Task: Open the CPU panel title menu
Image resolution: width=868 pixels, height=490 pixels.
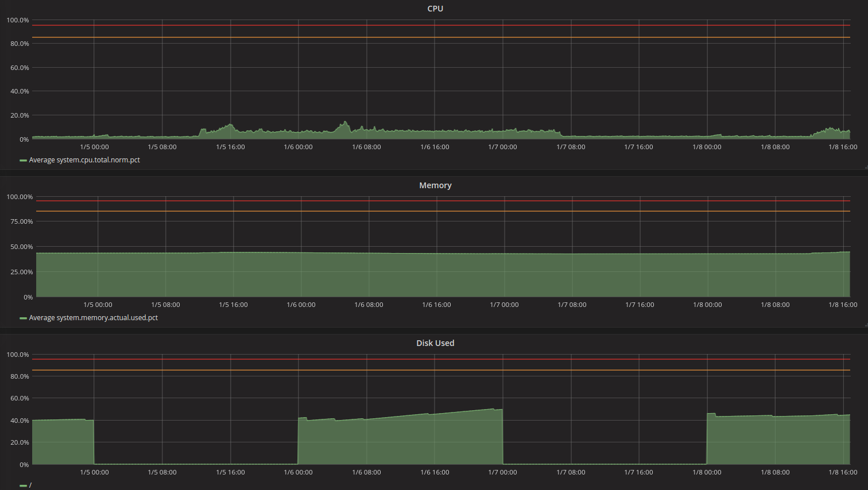Action: (x=435, y=9)
